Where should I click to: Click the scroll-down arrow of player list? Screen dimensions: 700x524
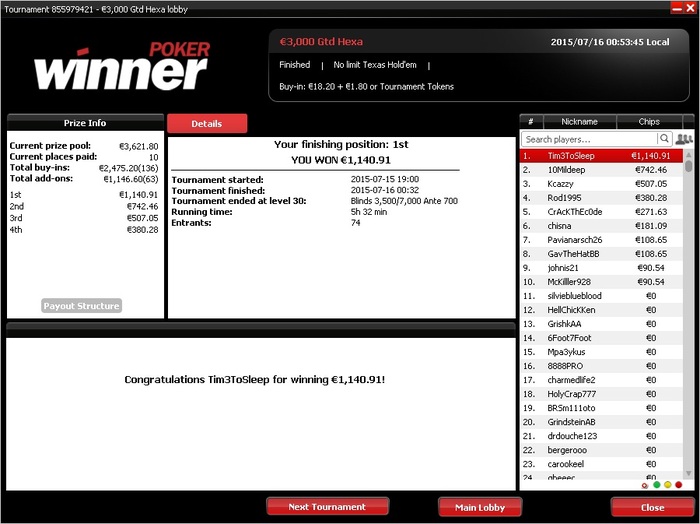click(x=688, y=473)
